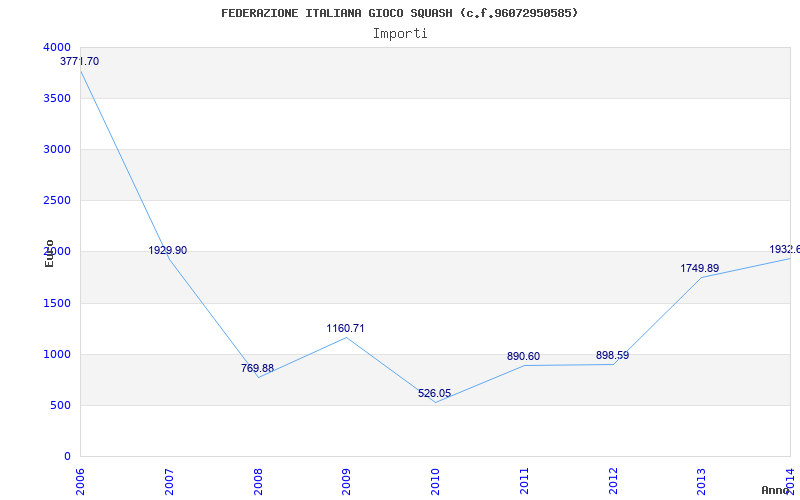Click the 1500 y-axis tick label
The image size is (800, 500).
57,304
